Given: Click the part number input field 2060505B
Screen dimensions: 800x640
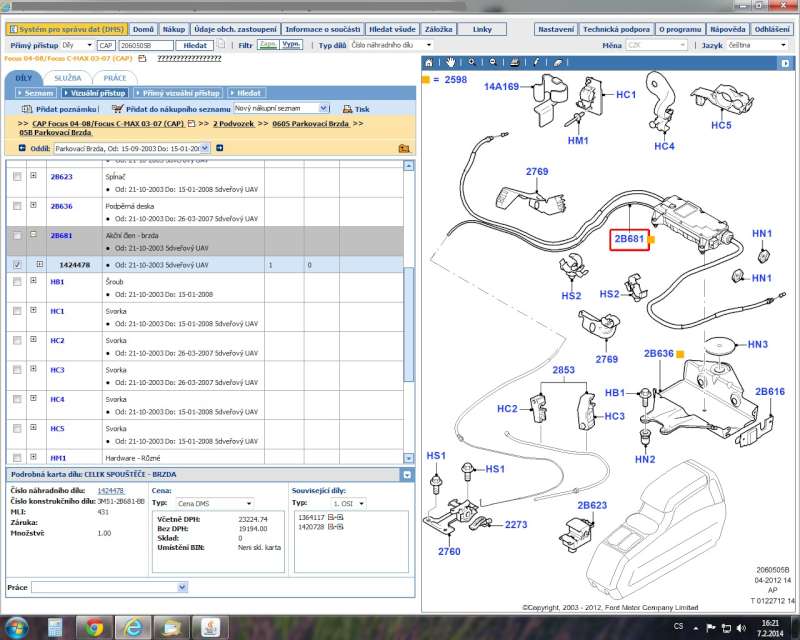Looking at the screenshot, I should pos(144,45).
